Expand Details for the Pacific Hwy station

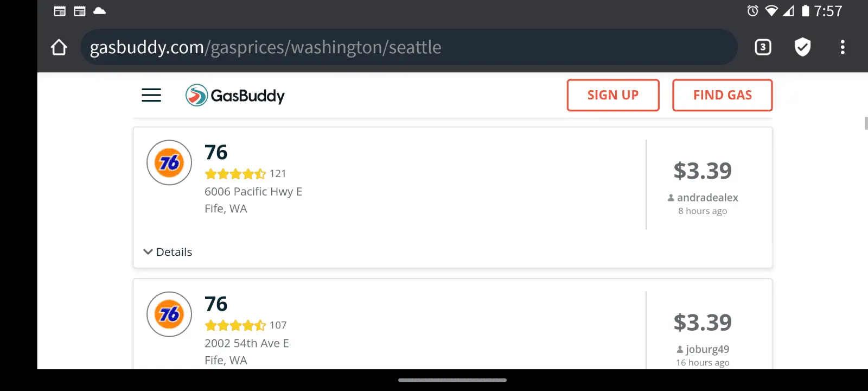pyautogui.click(x=168, y=252)
